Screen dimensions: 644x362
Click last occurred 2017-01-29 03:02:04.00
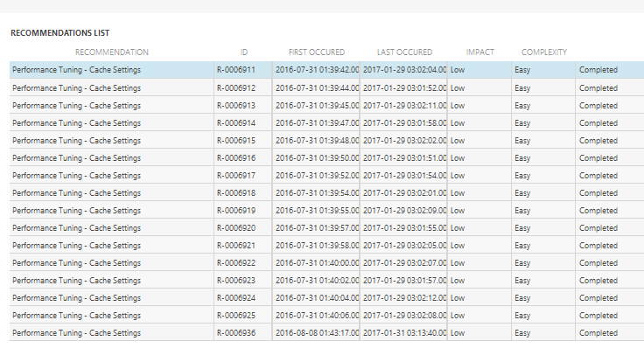pos(404,70)
